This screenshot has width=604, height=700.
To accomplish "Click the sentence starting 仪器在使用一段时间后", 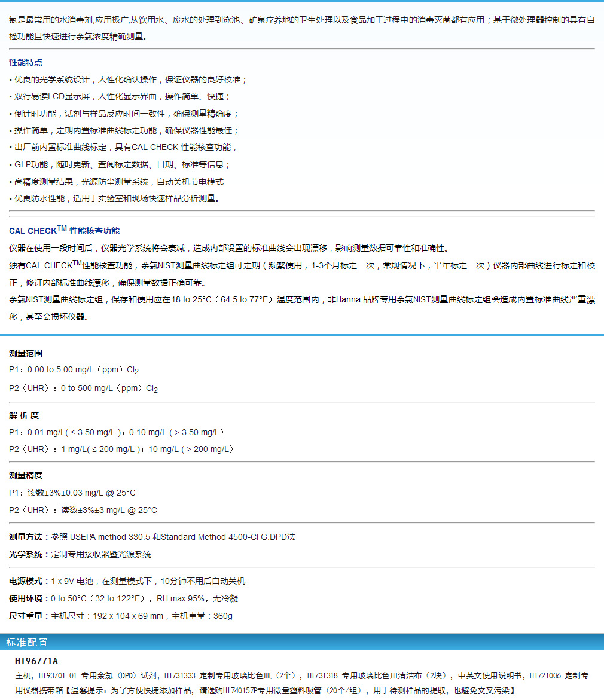I will 230,248.
